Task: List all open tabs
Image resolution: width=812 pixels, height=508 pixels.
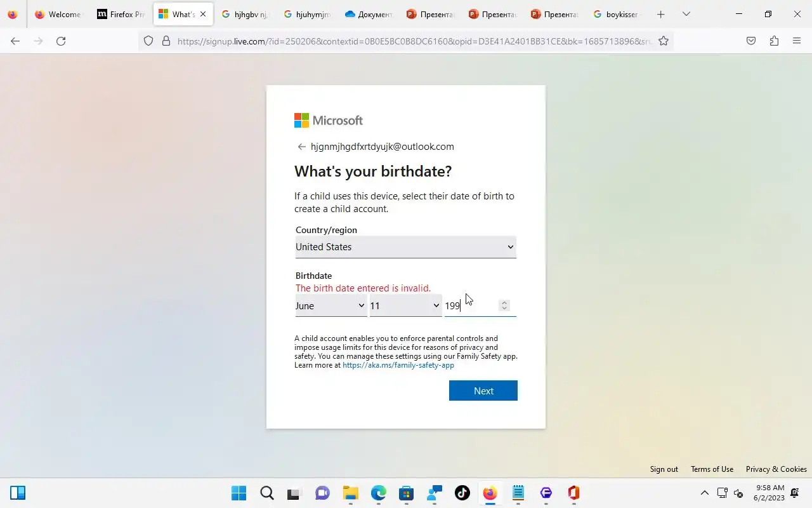Action: click(686, 14)
